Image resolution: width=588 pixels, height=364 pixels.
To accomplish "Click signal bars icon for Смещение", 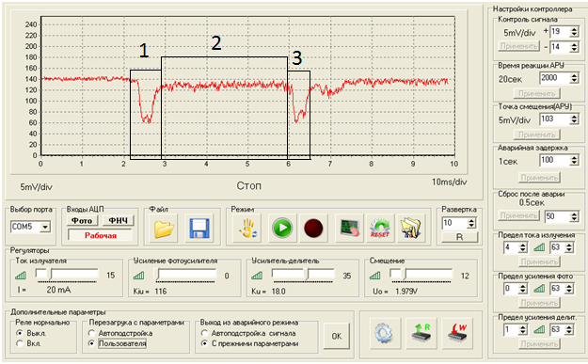I will tap(375, 276).
